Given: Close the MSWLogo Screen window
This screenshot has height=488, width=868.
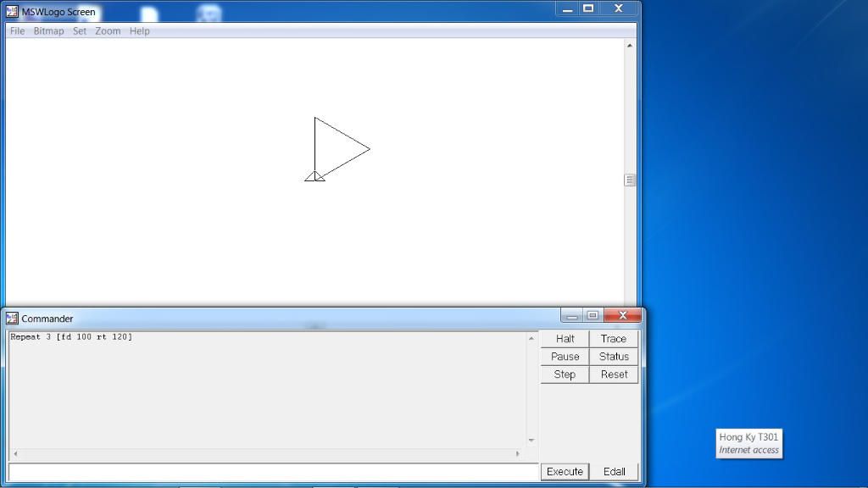Looking at the screenshot, I should (619, 8).
